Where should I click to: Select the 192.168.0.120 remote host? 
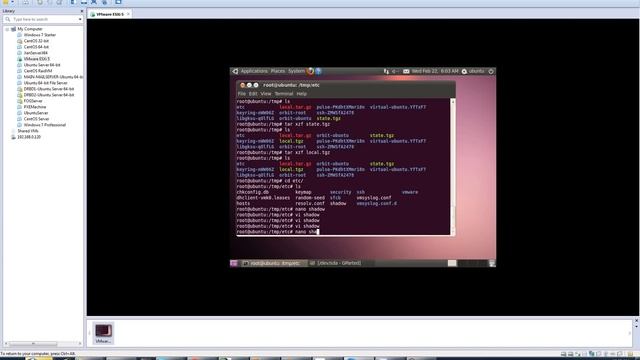tap(29, 137)
